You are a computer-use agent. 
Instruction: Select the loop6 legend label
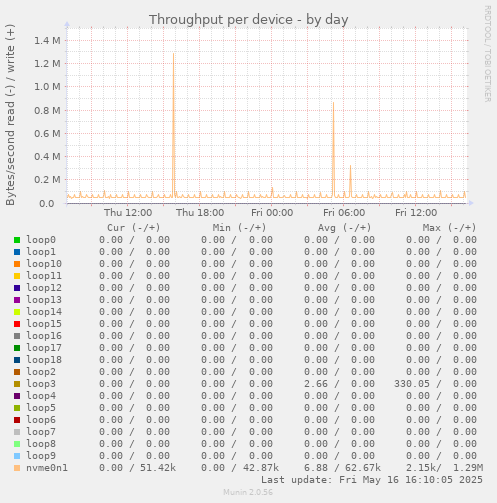tap(41, 420)
